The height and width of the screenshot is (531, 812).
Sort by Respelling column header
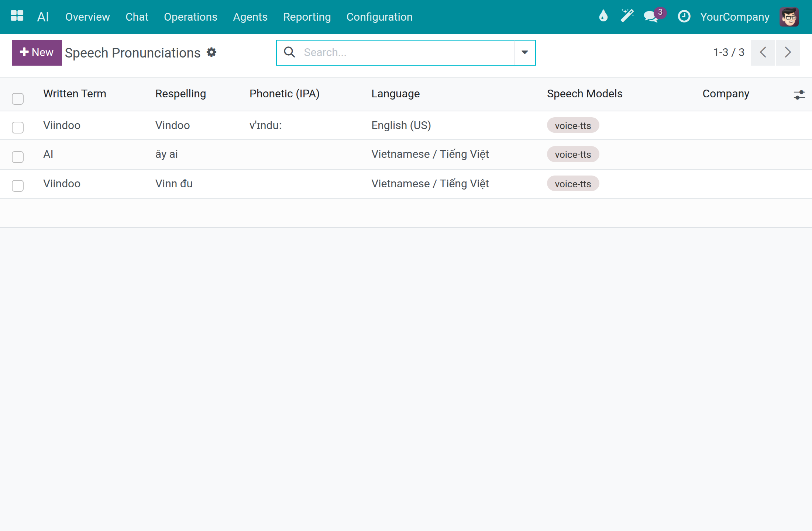180,94
